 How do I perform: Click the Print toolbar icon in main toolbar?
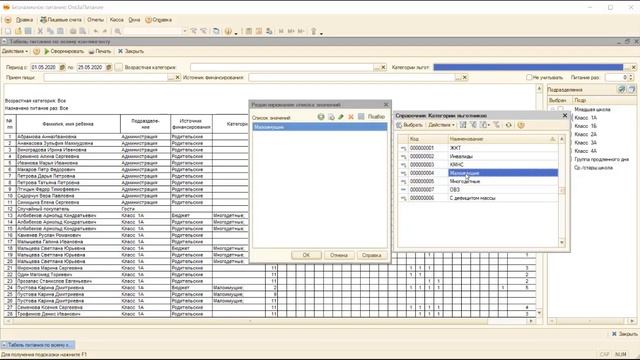(73, 31)
